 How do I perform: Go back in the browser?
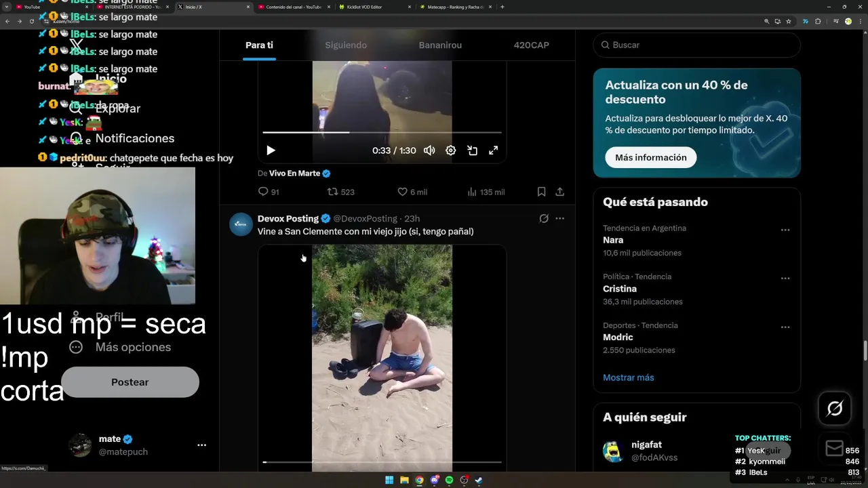[x=7, y=21]
